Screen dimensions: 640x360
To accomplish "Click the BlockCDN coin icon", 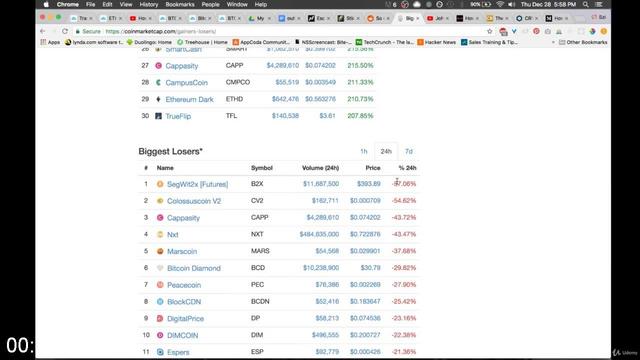I will pos(160,302).
